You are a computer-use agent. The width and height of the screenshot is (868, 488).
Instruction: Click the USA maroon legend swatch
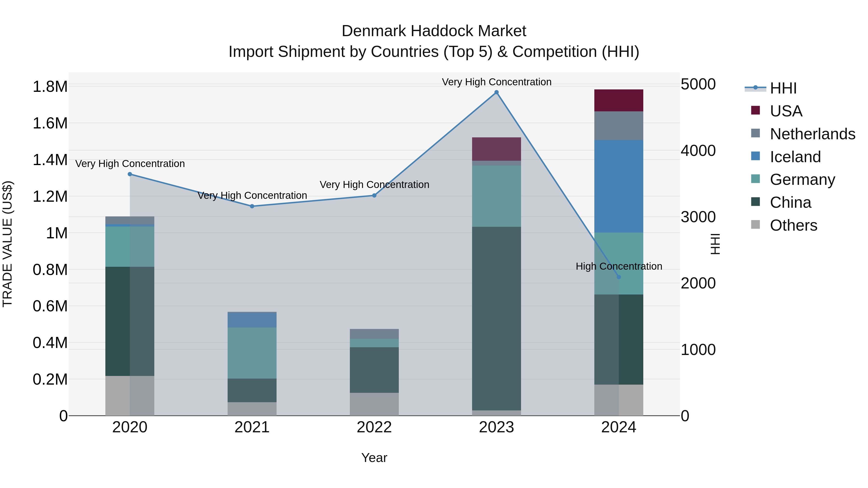point(755,110)
